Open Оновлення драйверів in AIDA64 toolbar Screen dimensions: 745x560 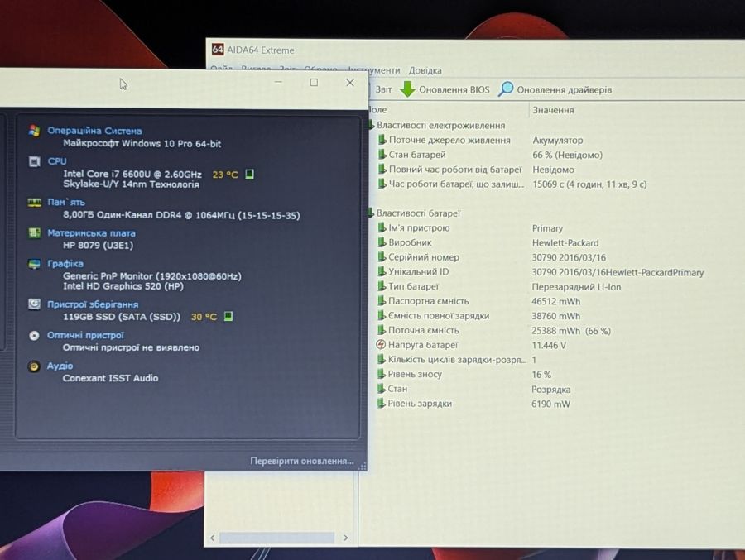564,90
